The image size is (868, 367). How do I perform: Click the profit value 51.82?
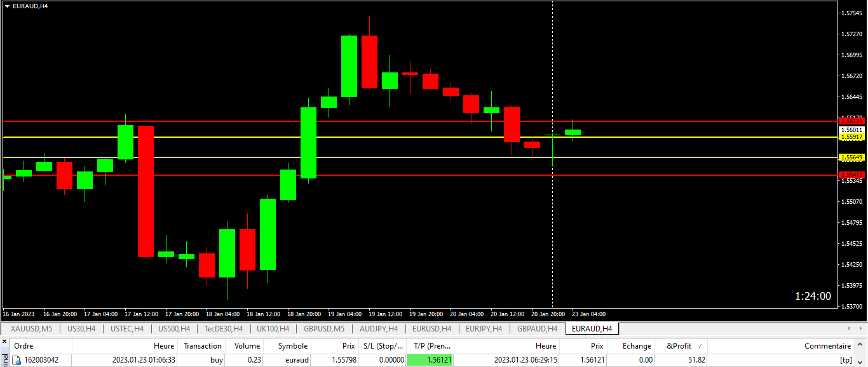tap(695, 360)
